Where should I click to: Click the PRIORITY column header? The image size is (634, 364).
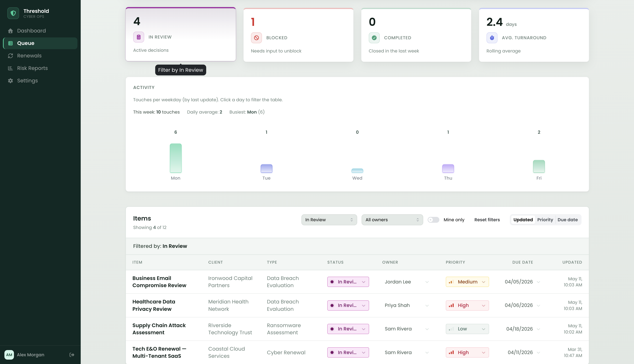tap(455, 262)
